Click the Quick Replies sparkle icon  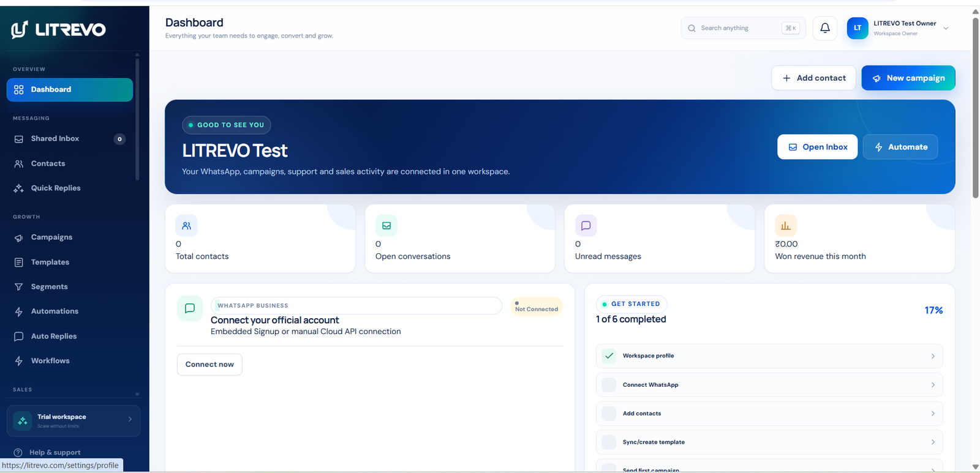coord(19,188)
